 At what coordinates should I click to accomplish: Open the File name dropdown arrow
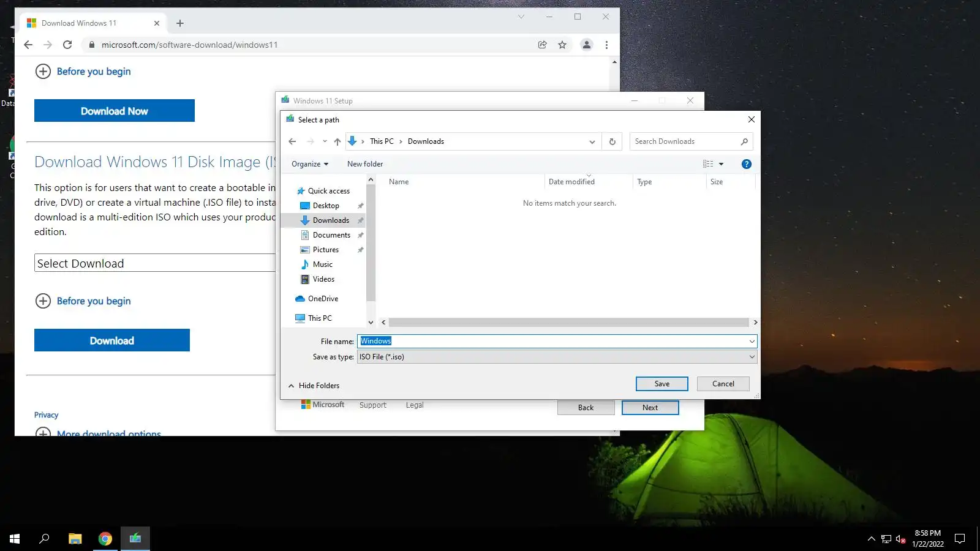pyautogui.click(x=752, y=341)
